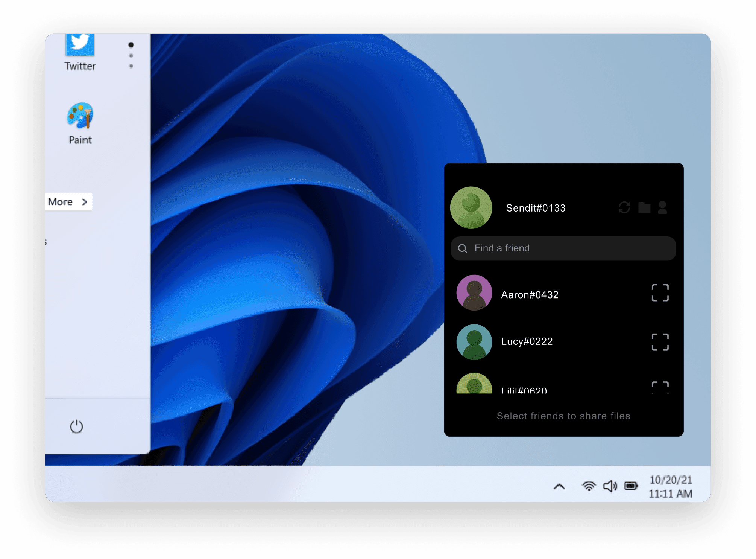
Task: Open the Twitter app shortcut
Action: (80, 52)
